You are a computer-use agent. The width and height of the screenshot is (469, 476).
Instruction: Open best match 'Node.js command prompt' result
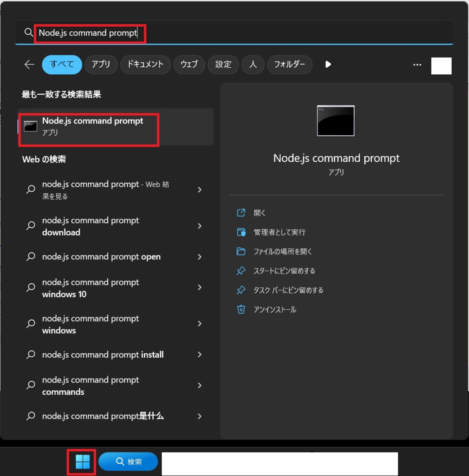click(x=115, y=127)
